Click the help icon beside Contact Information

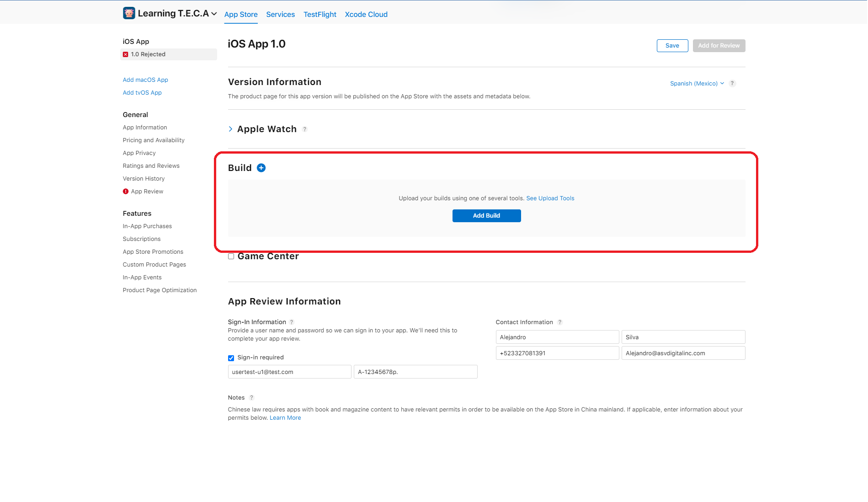560,322
